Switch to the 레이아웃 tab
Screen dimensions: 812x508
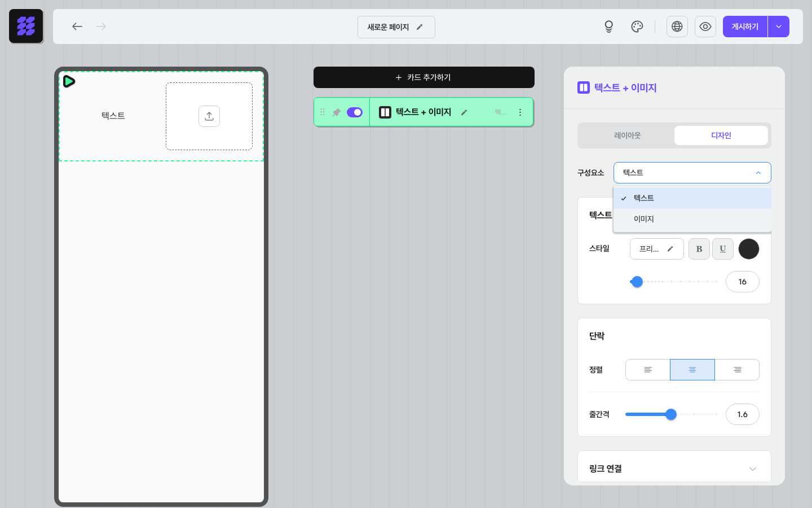pos(628,135)
